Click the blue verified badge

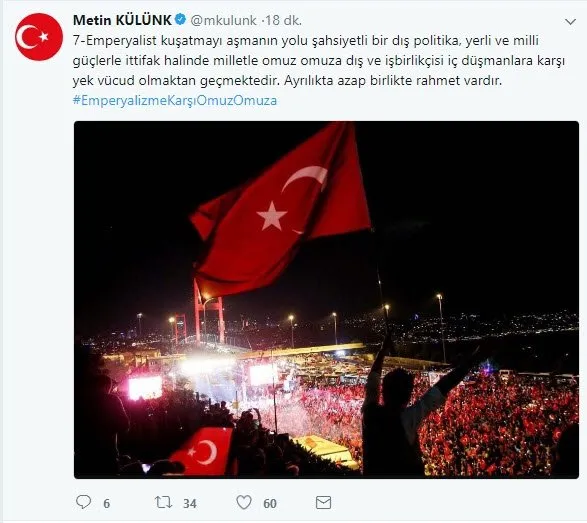tap(181, 19)
